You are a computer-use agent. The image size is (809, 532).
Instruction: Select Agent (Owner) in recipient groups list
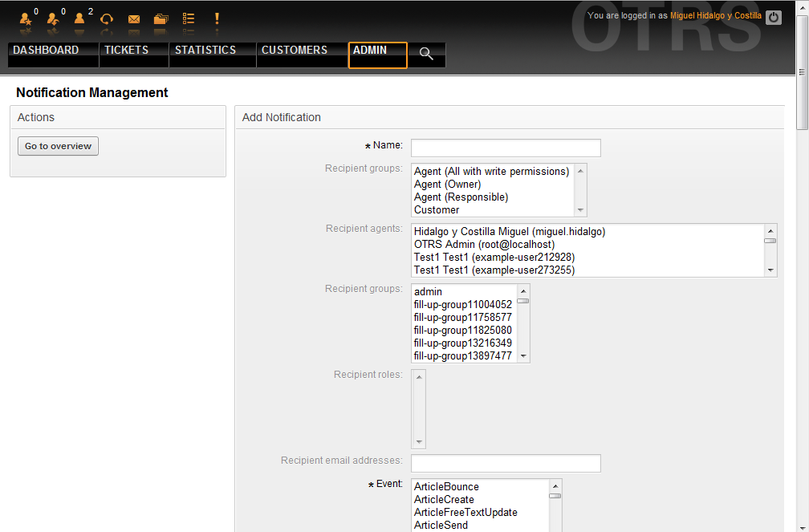tap(447, 185)
